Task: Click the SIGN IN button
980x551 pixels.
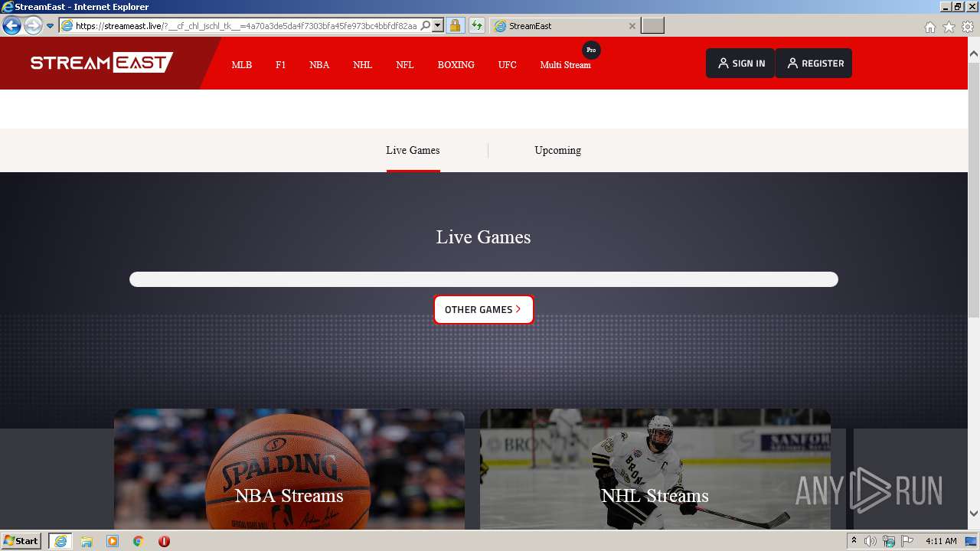Action: (x=740, y=64)
